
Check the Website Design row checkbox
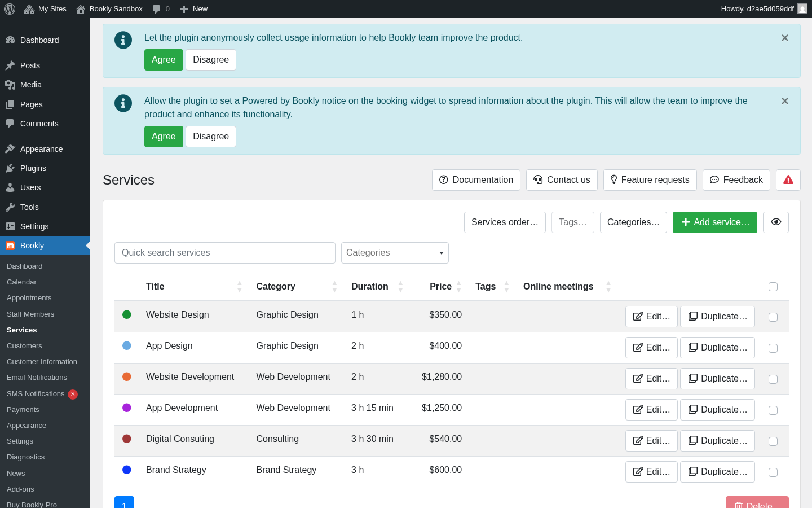(773, 317)
